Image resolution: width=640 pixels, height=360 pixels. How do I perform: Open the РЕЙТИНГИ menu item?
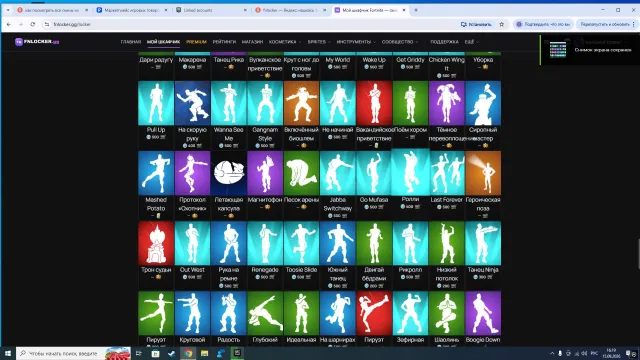224,42
